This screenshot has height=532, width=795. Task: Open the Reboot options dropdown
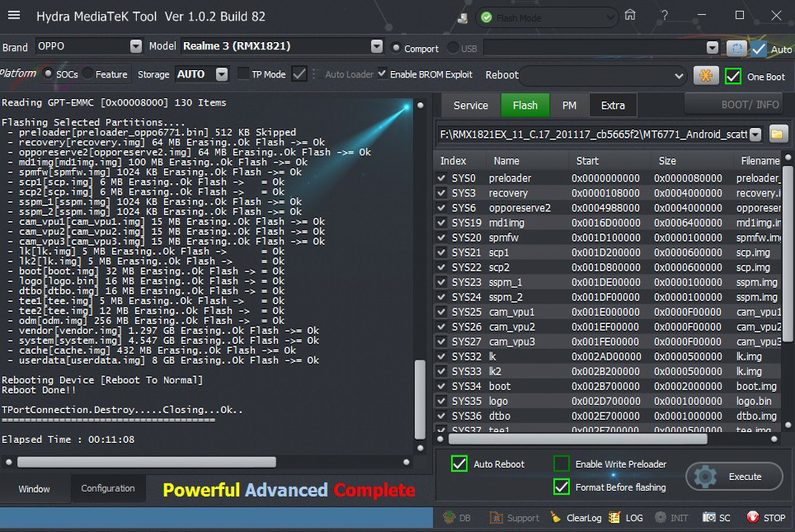point(680,76)
